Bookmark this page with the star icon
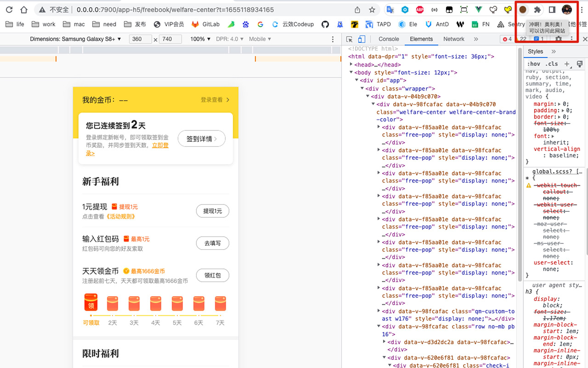Screen dimensions: 588x368 tap(372, 10)
